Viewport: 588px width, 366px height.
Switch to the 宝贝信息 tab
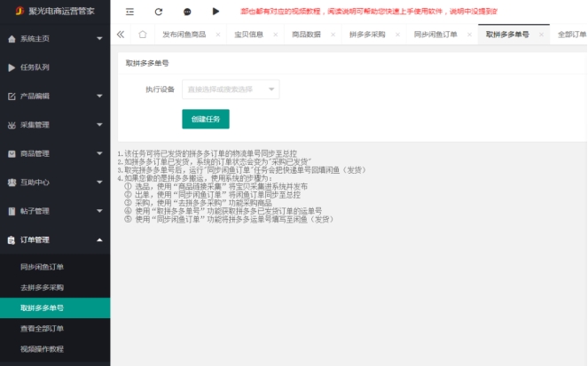pos(248,35)
